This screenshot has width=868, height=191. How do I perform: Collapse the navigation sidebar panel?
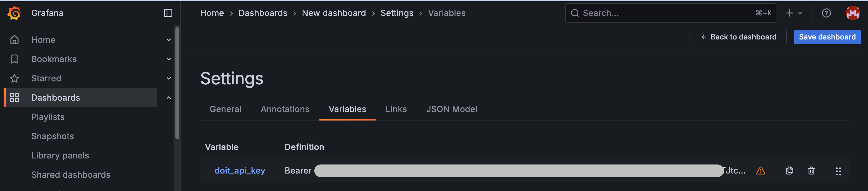[168, 13]
